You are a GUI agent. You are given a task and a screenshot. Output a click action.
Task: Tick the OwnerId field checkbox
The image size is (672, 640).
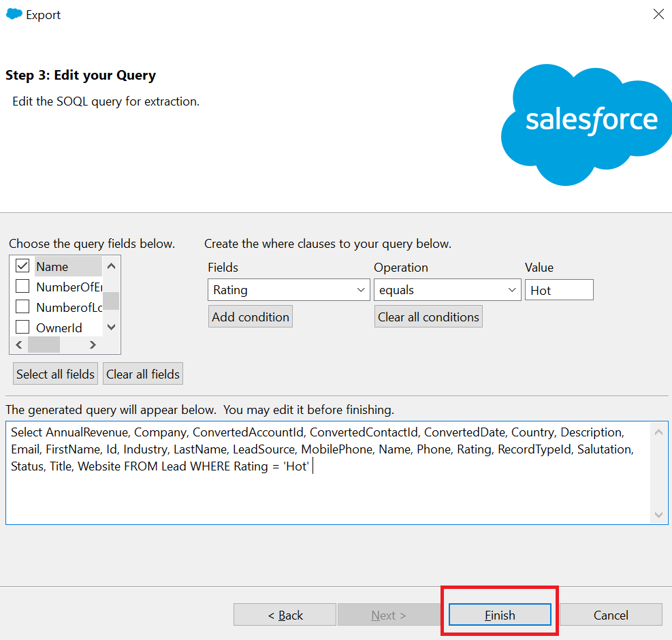(22, 327)
